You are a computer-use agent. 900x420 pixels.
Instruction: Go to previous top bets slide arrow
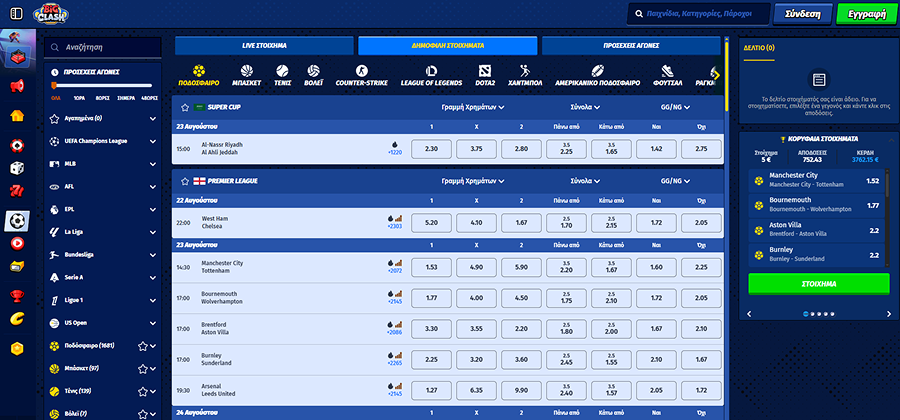[x=749, y=314]
